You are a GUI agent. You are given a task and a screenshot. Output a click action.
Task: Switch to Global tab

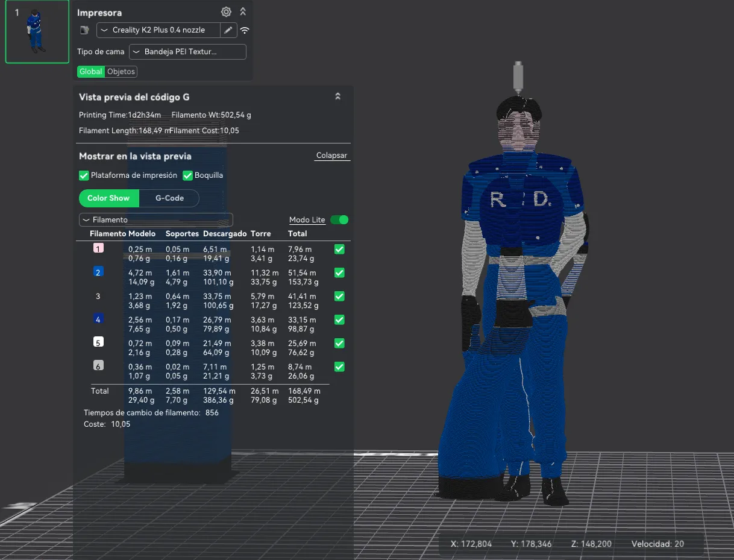pyautogui.click(x=90, y=72)
